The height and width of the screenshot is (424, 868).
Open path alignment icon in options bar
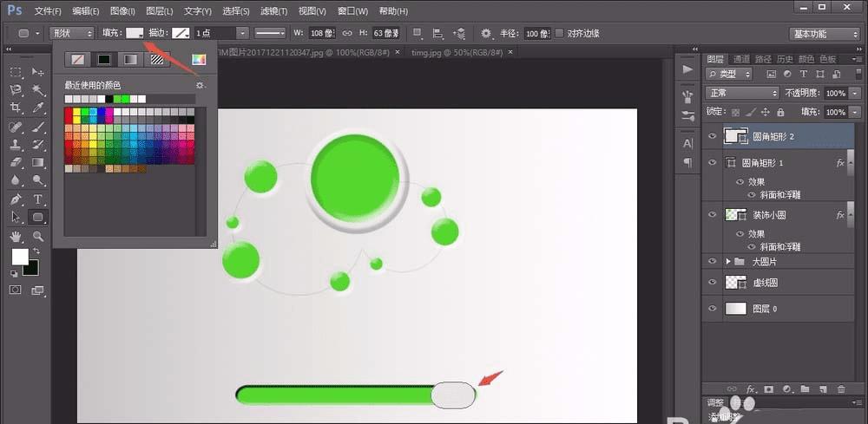[x=437, y=33]
